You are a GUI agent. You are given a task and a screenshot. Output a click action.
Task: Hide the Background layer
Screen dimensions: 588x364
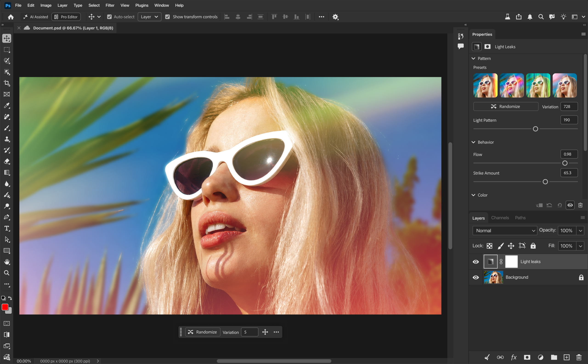(x=475, y=277)
